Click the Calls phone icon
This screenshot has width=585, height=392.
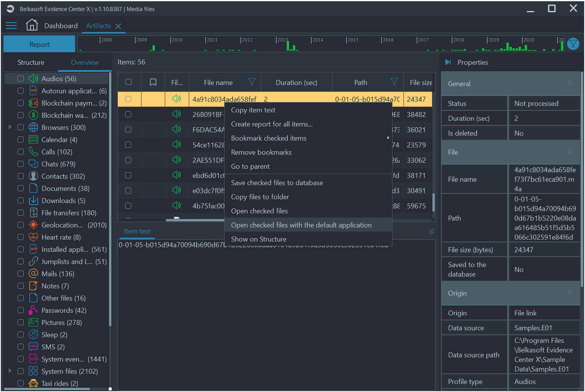(34, 152)
